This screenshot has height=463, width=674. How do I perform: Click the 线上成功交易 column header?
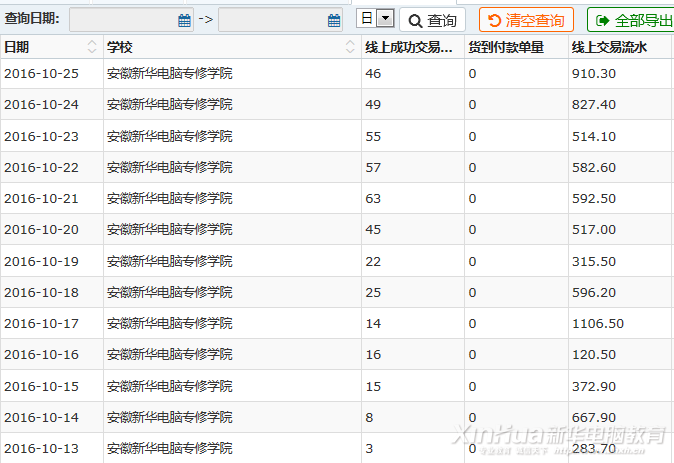tap(412, 47)
